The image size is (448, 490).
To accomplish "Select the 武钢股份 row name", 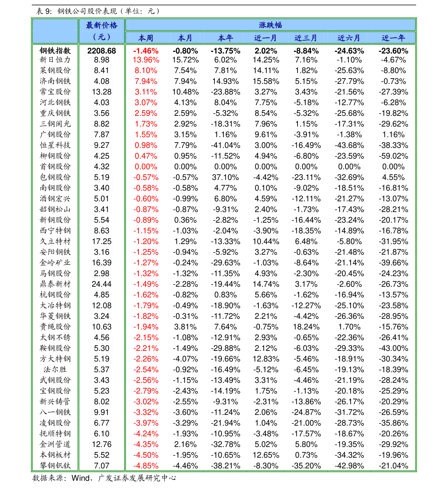I will (x=55, y=380).
